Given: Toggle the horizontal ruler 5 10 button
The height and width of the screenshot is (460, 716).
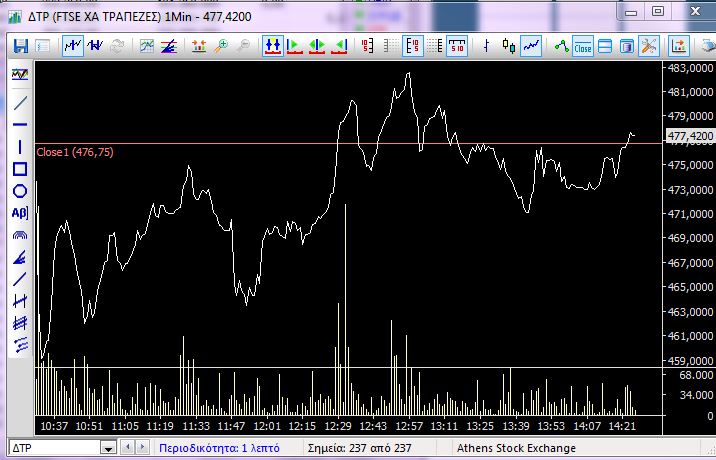Looking at the screenshot, I should tap(457, 46).
